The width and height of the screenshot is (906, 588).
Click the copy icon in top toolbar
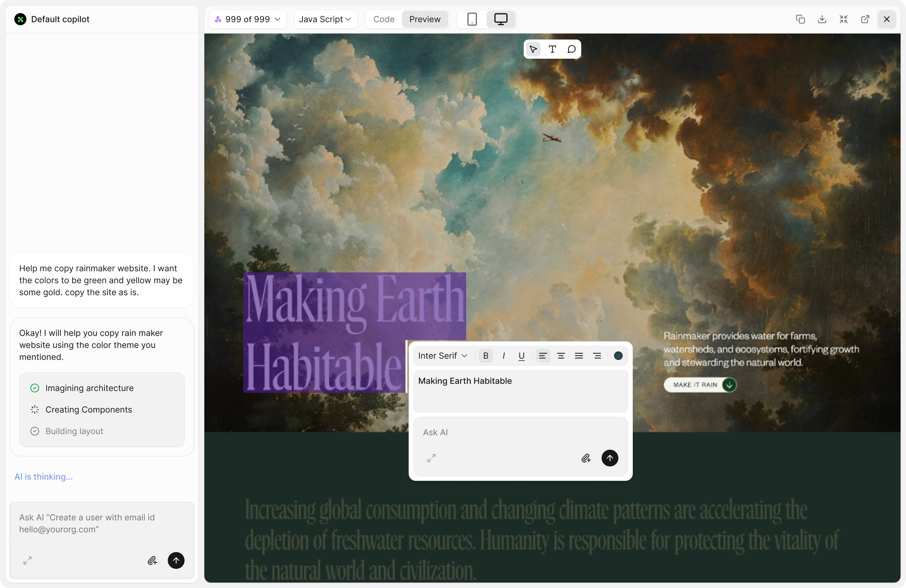click(x=800, y=19)
